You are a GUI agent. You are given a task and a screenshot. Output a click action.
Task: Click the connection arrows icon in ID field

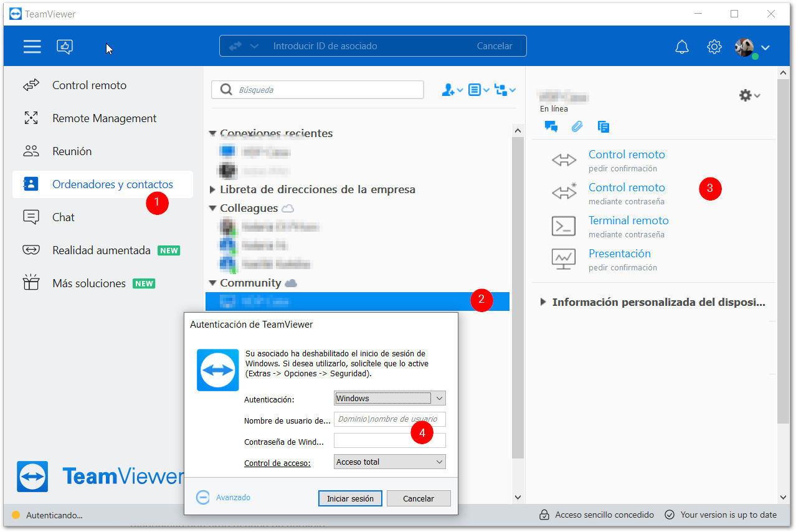pos(235,46)
